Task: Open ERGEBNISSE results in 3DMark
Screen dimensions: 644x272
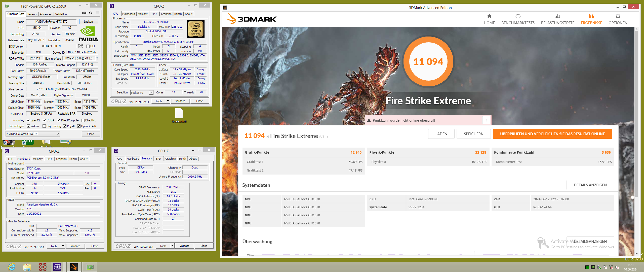Action: click(591, 19)
